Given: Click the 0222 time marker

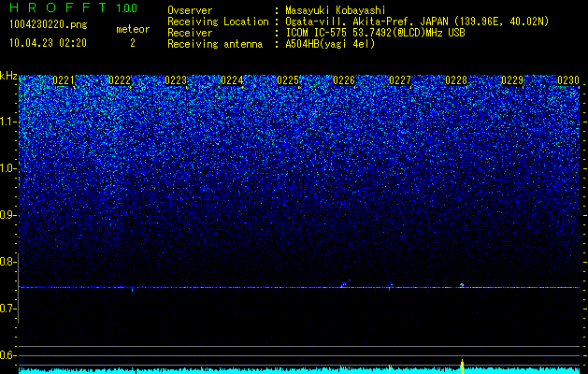Looking at the screenshot, I should [x=120, y=80].
